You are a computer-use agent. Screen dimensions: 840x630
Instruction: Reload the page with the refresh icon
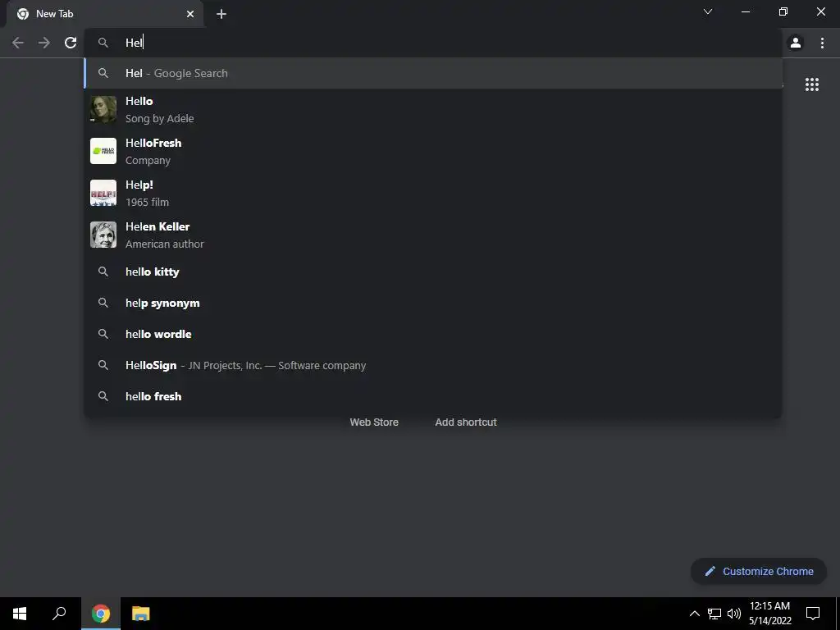tap(71, 43)
